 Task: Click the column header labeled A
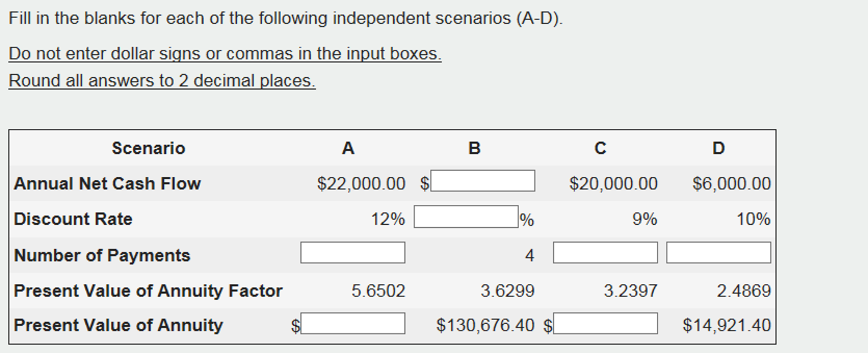347,148
